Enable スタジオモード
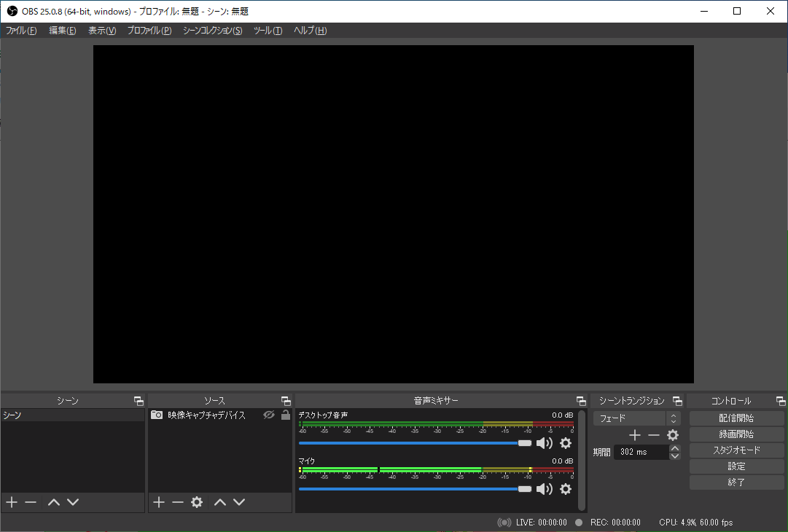788x532 pixels. (737, 450)
